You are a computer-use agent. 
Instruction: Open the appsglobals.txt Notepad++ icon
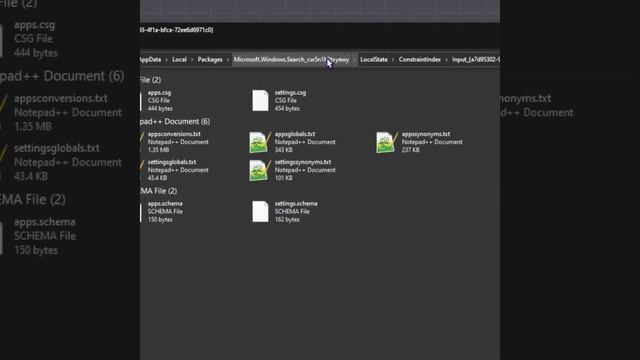[260, 142]
